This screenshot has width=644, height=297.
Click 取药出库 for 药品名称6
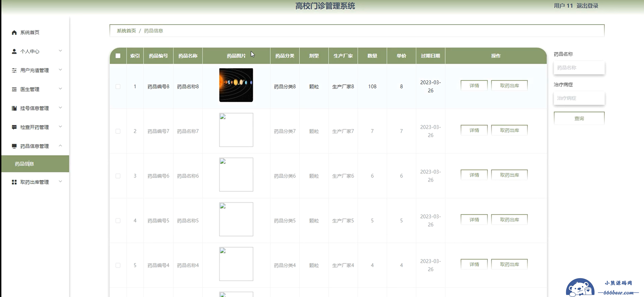(x=509, y=175)
